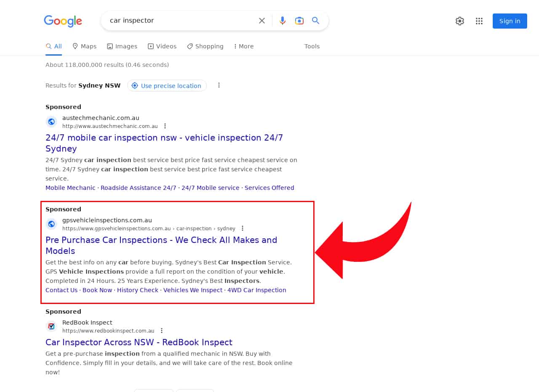This screenshot has height=392, width=539.
Task: Open the Google apps grid
Action: (479, 21)
